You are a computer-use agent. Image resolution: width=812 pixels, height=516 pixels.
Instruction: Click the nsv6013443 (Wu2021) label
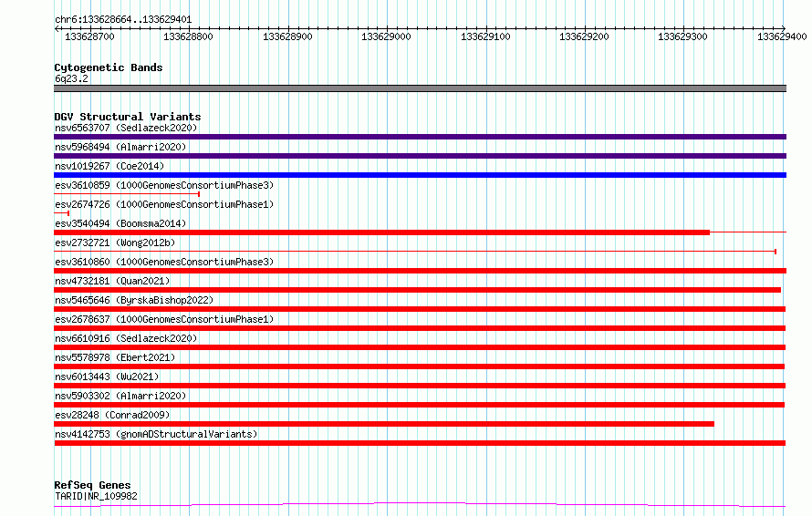point(107,377)
